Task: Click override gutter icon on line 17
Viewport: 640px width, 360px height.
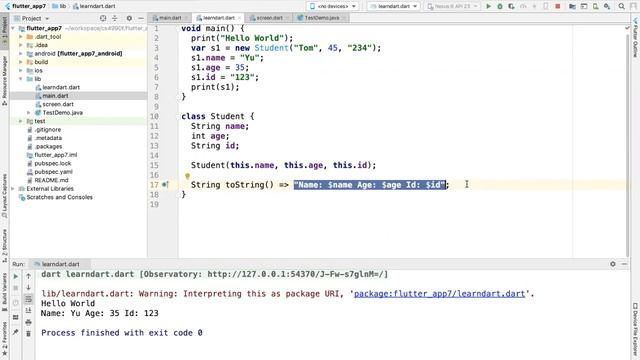Action: tap(165, 184)
